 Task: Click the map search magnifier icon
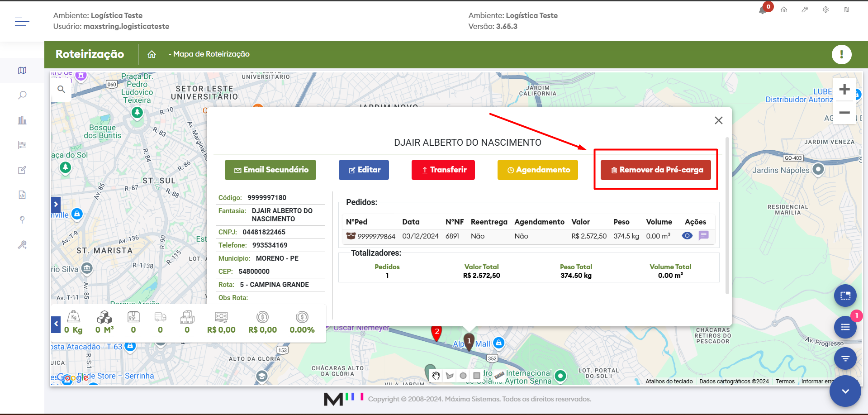point(61,89)
